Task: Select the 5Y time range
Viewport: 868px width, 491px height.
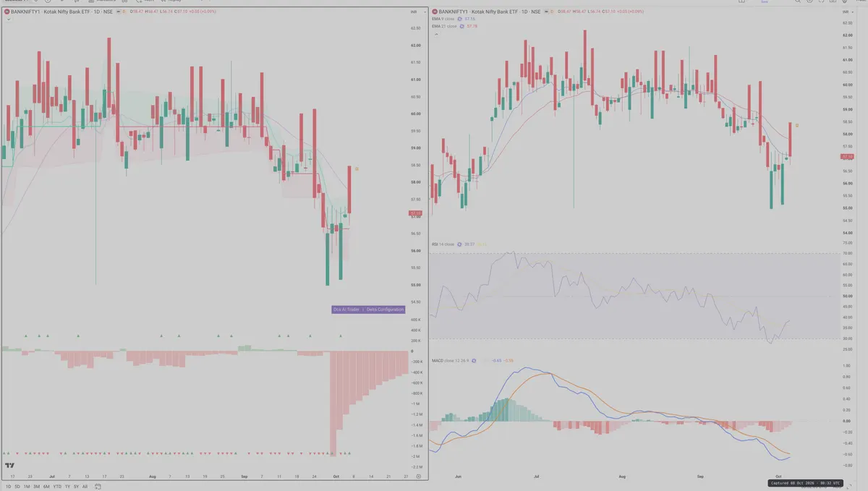Action: [x=76, y=487]
